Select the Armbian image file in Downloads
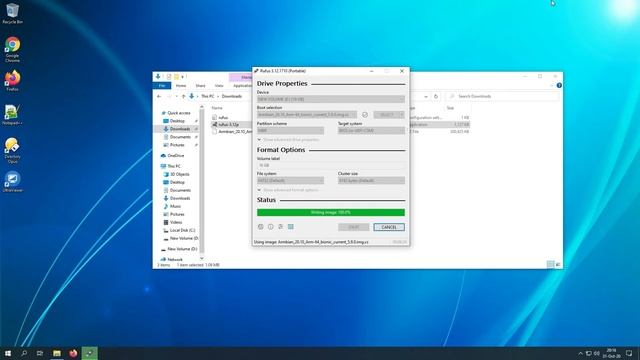 point(232,131)
